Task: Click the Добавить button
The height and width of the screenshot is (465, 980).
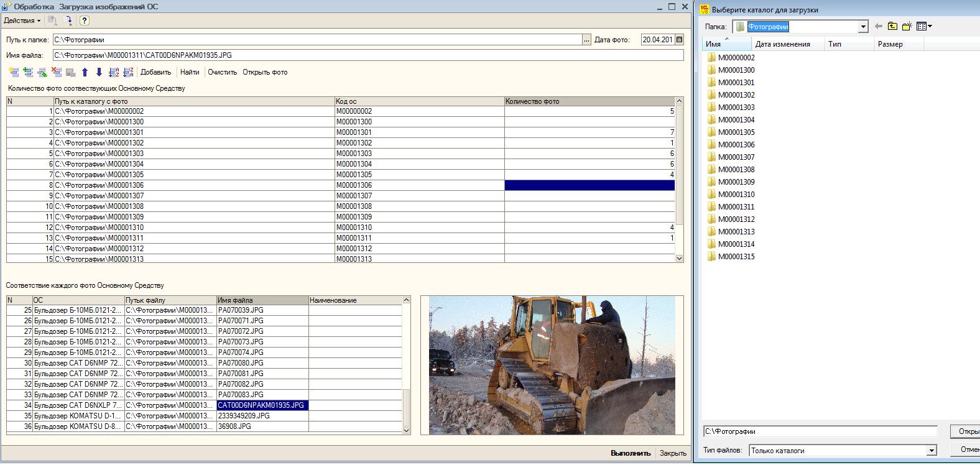Action: click(155, 72)
